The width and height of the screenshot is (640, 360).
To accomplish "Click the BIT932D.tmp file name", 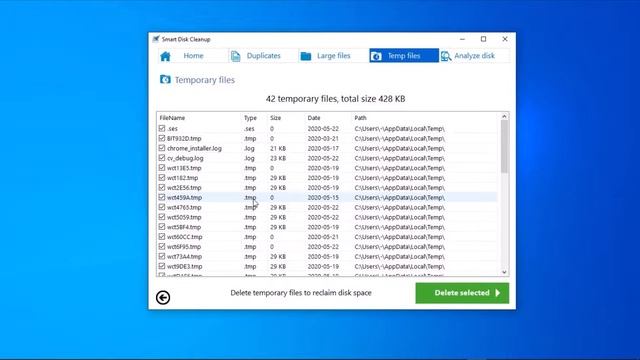I will click(184, 139).
